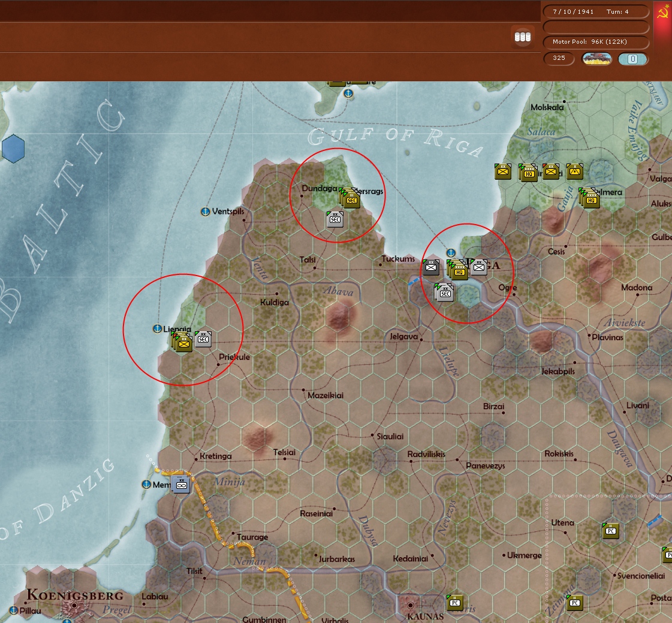672x623 pixels.
Task: Click the Ogre town label
Action: 507,288
